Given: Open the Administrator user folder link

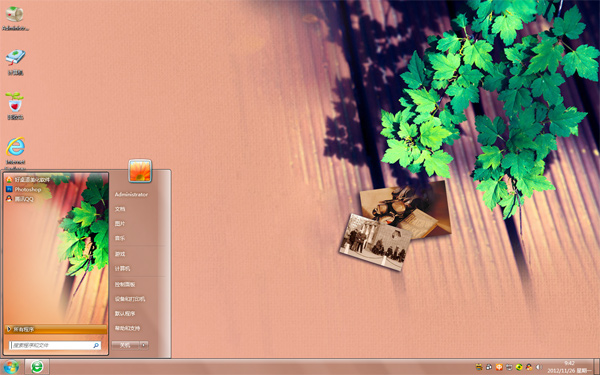Looking at the screenshot, I should pyautogui.click(x=131, y=194).
